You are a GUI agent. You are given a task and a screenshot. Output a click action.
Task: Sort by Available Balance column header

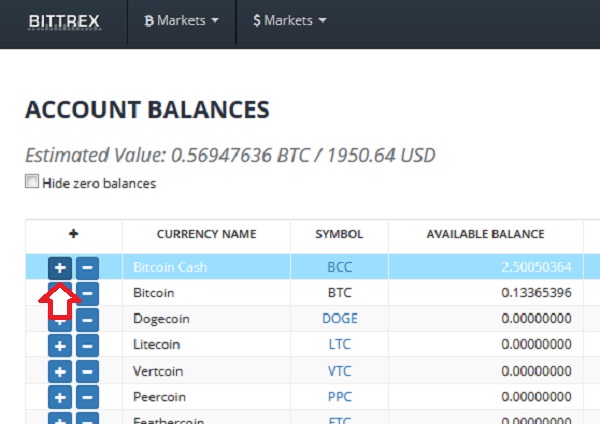tap(485, 234)
